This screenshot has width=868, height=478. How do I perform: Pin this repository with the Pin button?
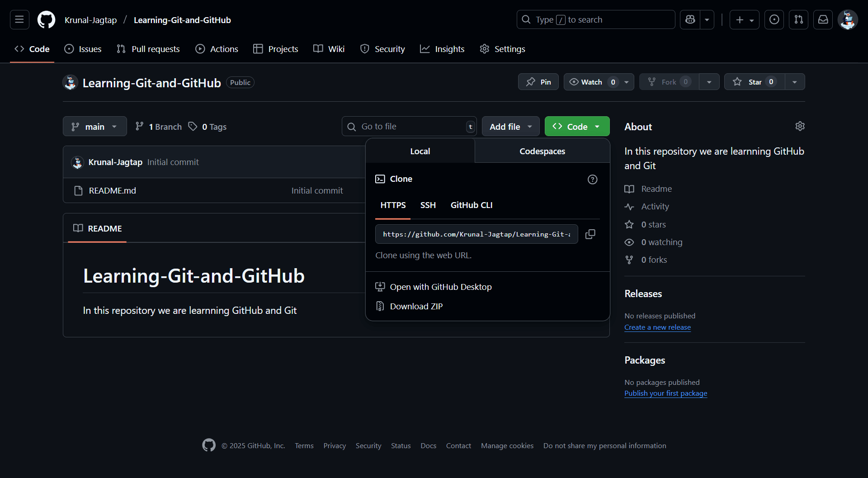pos(538,82)
